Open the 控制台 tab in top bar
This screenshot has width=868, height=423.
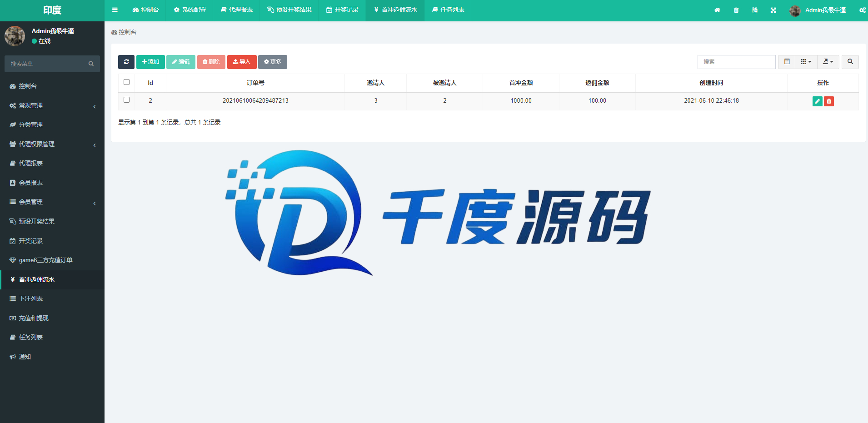145,10
